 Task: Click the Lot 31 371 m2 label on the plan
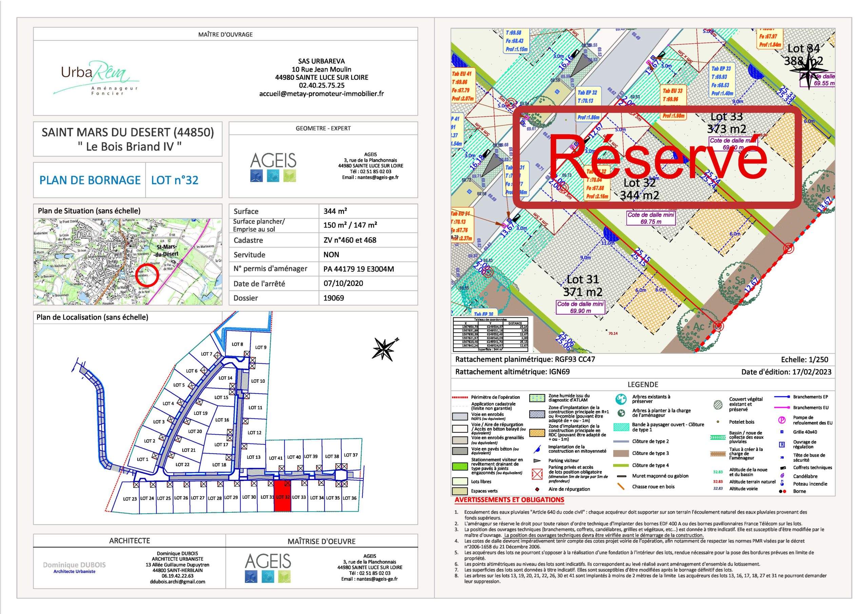583,285
